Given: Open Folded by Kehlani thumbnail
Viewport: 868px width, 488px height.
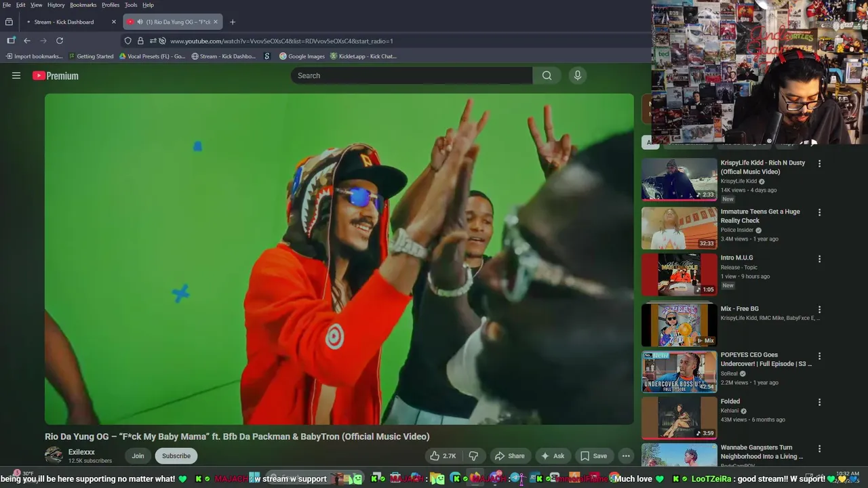Looking at the screenshot, I should click(x=679, y=418).
